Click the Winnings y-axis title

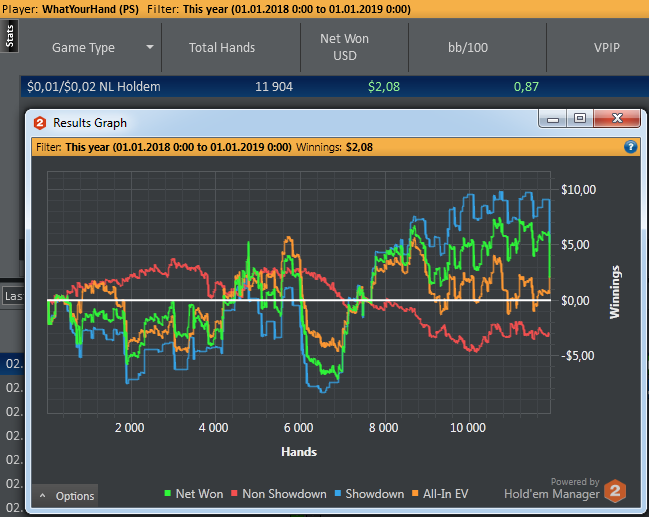point(615,292)
